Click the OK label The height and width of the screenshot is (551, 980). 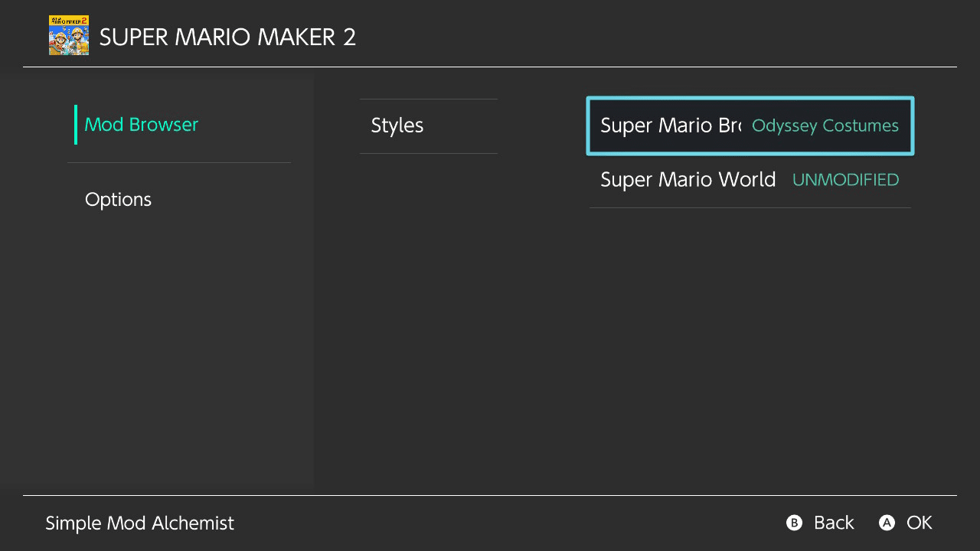(x=920, y=523)
